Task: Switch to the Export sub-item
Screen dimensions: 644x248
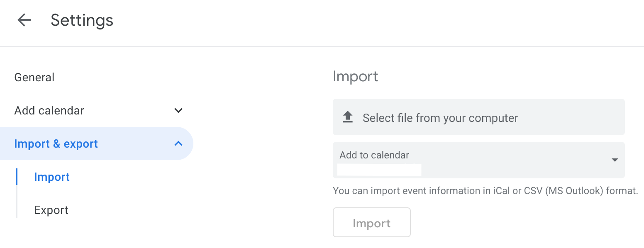Action: tap(51, 210)
